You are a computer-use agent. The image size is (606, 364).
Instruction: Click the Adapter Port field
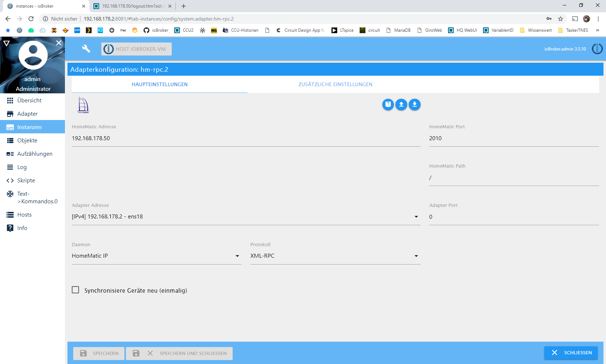pyautogui.click(x=514, y=217)
